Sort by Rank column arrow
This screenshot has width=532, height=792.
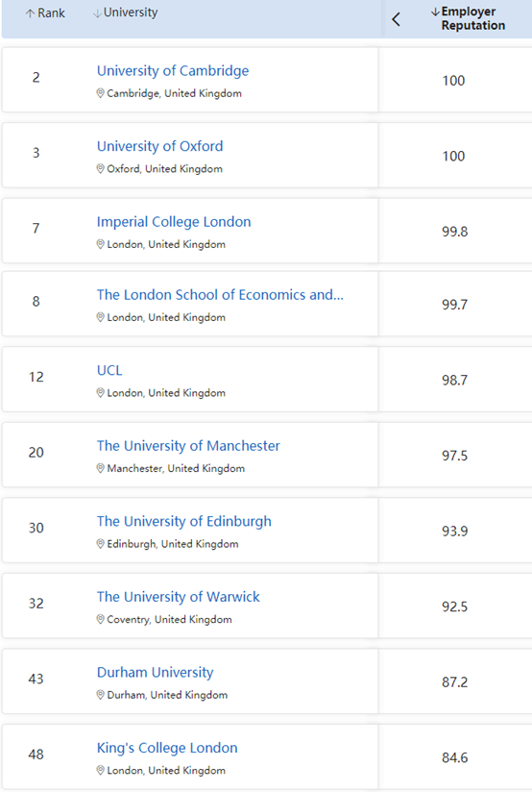(x=31, y=13)
